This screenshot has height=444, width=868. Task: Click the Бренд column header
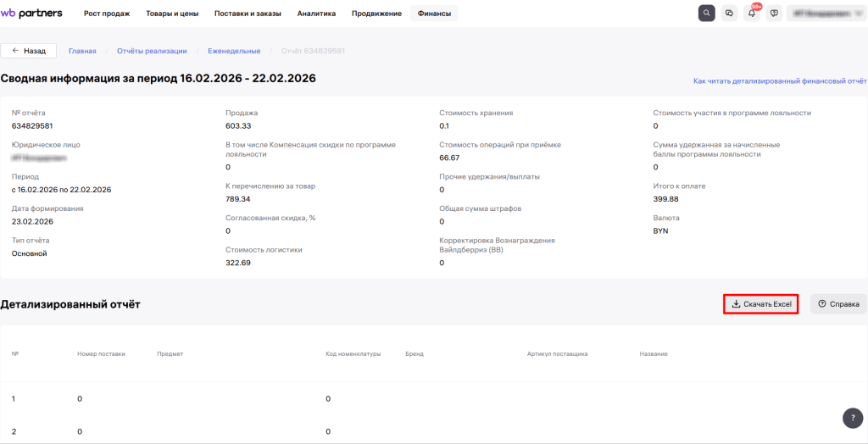coord(415,354)
